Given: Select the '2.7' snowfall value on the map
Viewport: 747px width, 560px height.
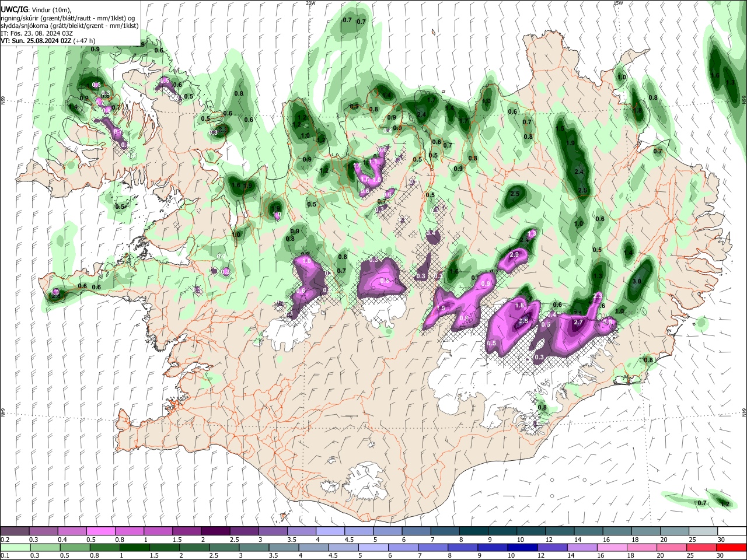Looking at the screenshot, I should [579, 322].
